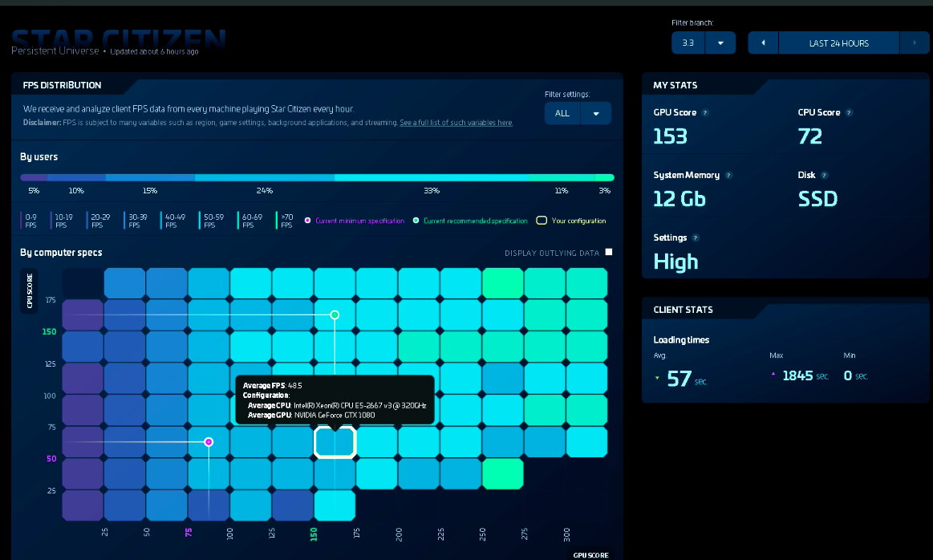Go to previous time period with left arrow
The image size is (933, 560).
[763, 43]
